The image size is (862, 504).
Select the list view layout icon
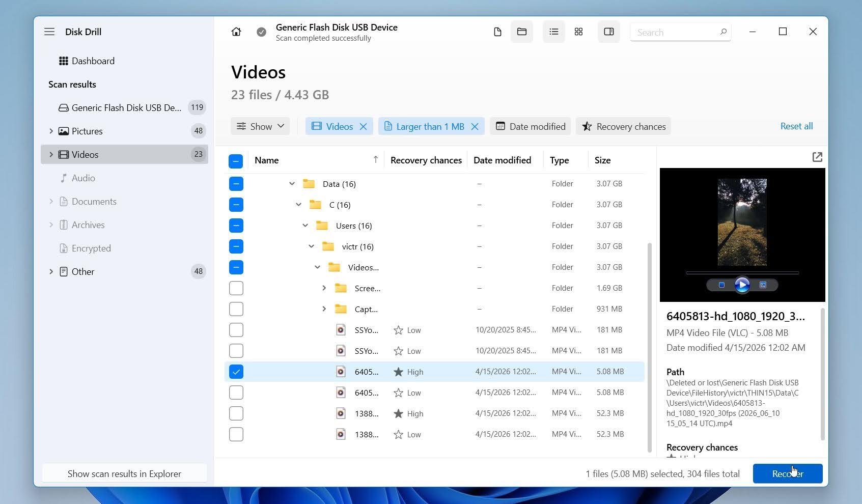(554, 32)
